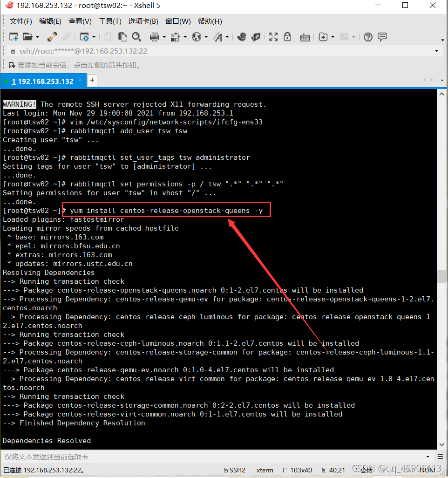Open session Properties gear icon
Viewport: 448px width, 478px height.
coord(84,37)
